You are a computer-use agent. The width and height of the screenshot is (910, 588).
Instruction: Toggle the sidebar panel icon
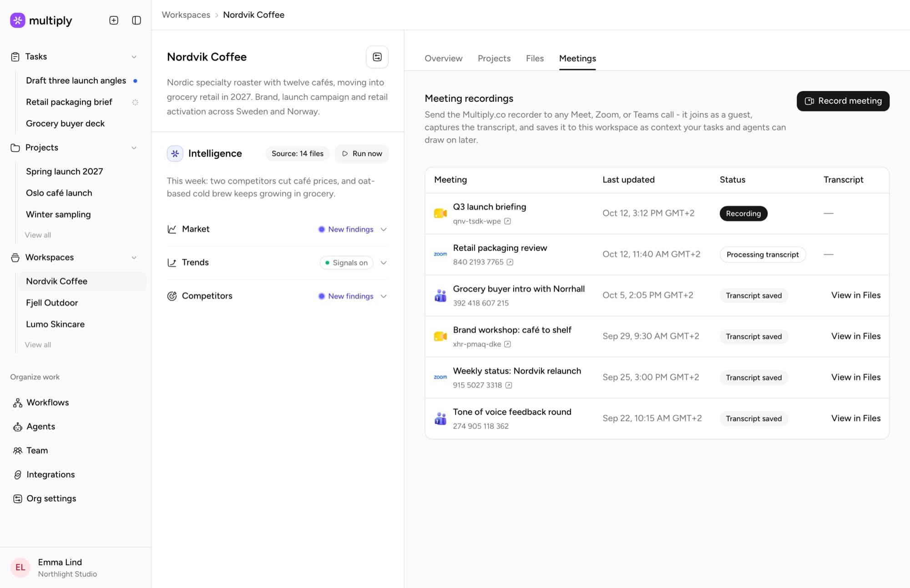coord(136,20)
